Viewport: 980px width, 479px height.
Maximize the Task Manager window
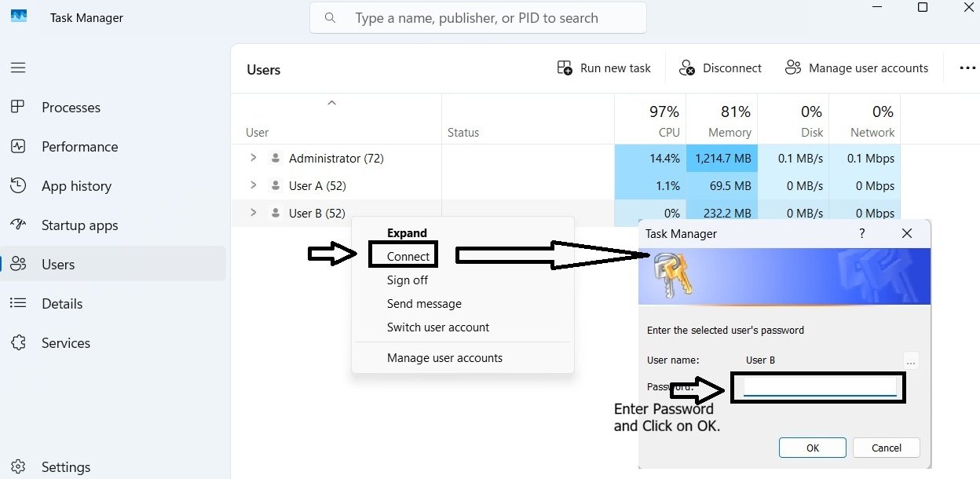coord(923,7)
